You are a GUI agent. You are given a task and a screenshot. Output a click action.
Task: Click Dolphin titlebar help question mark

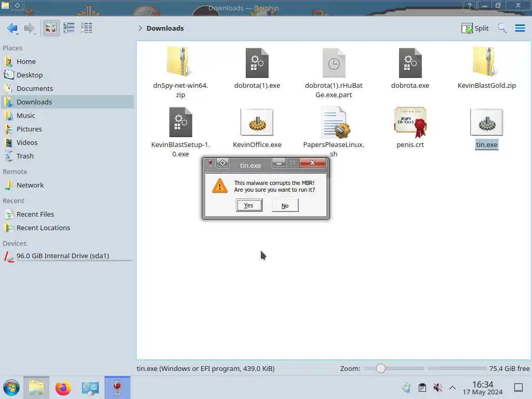click(x=470, y=5)
